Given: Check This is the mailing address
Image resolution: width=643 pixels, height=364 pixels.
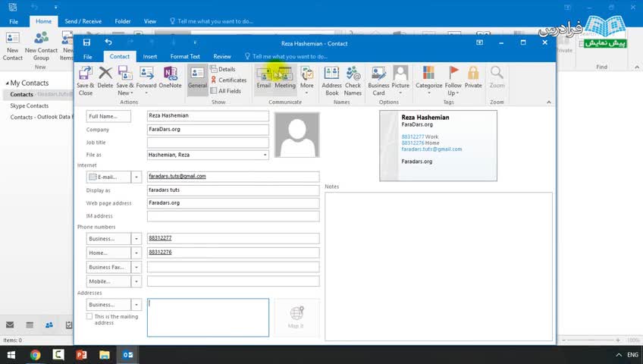Looking at the screenshot, I should 89,316.
